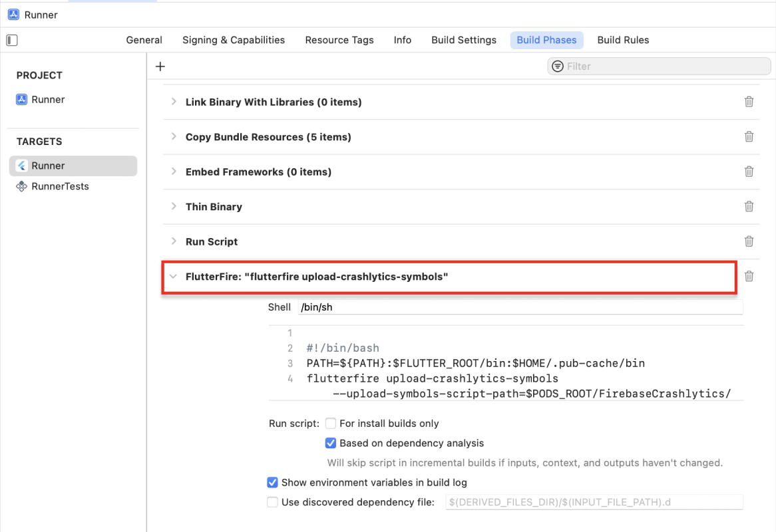
Task: Open Build Settings tab
Action: coord(464,40)
